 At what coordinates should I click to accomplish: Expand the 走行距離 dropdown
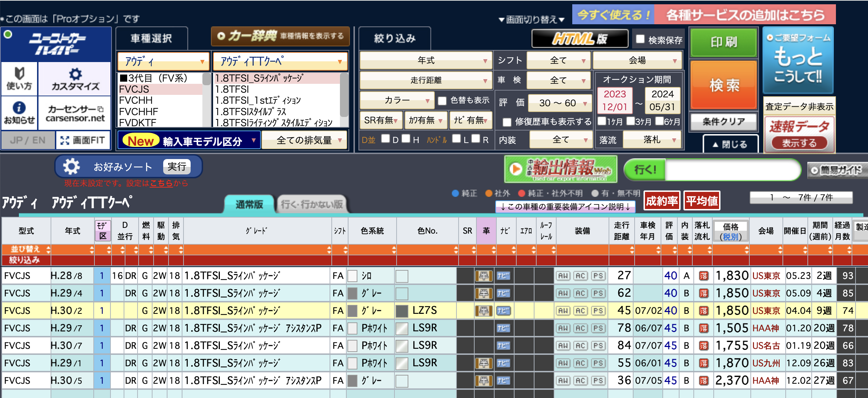click(426, 80)
